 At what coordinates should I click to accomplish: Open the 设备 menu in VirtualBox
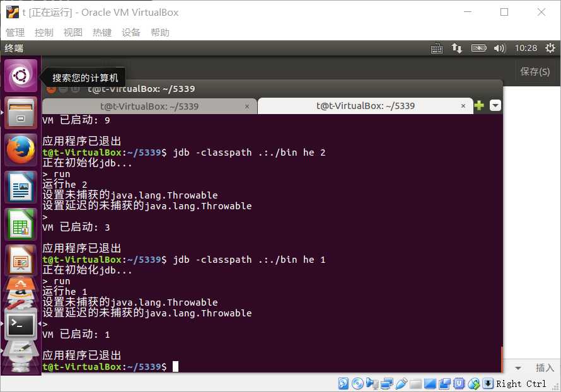click(131, 33)
